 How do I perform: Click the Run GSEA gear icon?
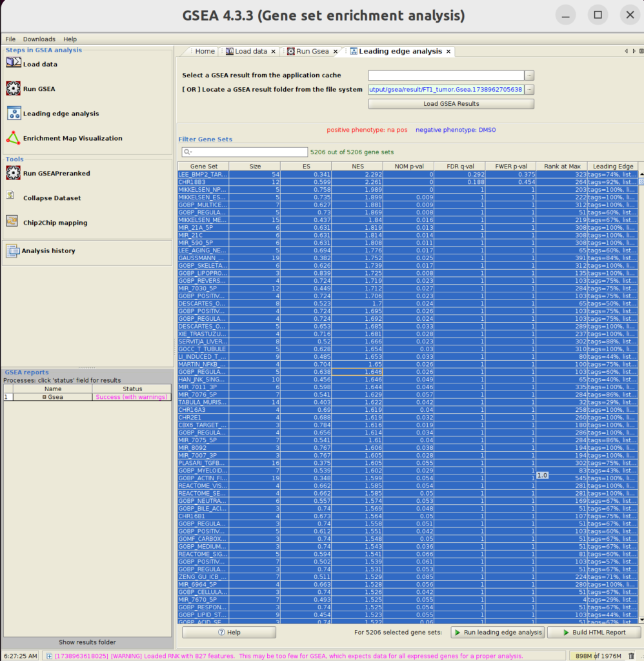[x=14, y=88]
